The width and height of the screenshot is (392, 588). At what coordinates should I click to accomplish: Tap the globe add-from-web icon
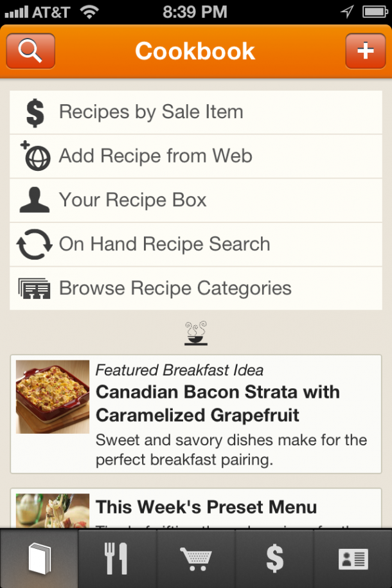[35, 156]
